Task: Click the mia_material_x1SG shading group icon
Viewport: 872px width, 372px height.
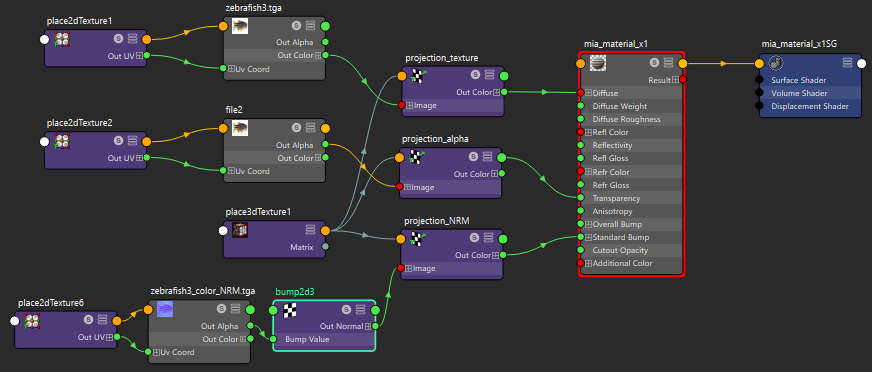Action: point(776,63)
